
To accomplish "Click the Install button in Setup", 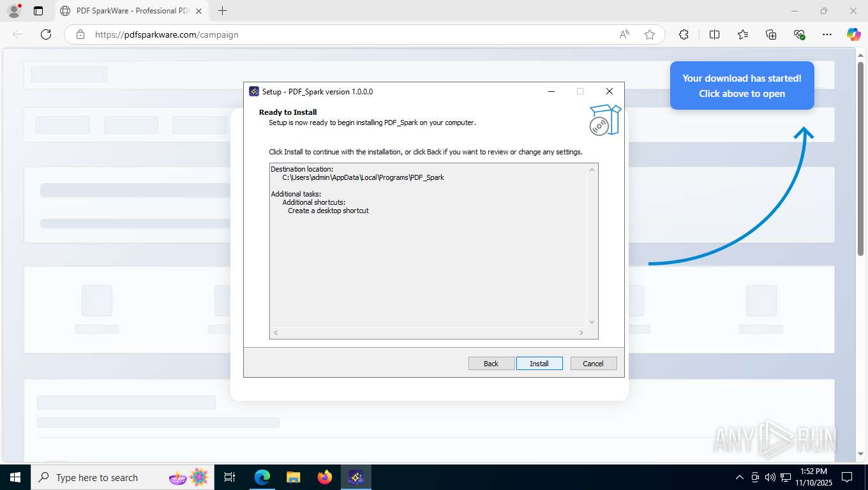I will click(539, 363).
